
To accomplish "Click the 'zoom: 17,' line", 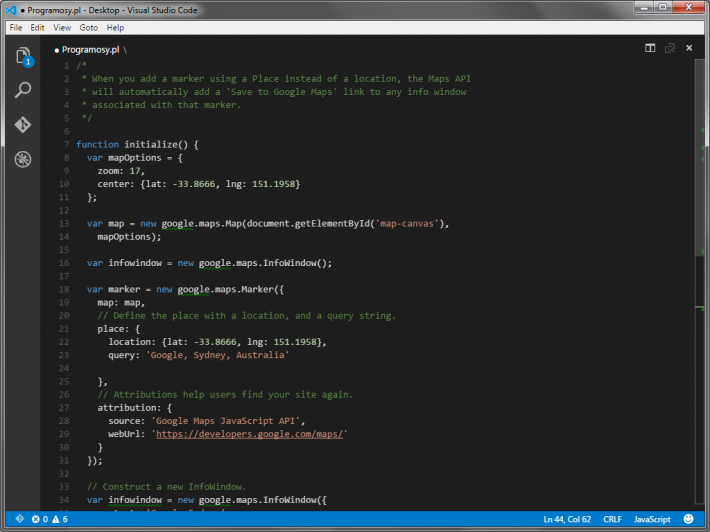I will point(121,171).
